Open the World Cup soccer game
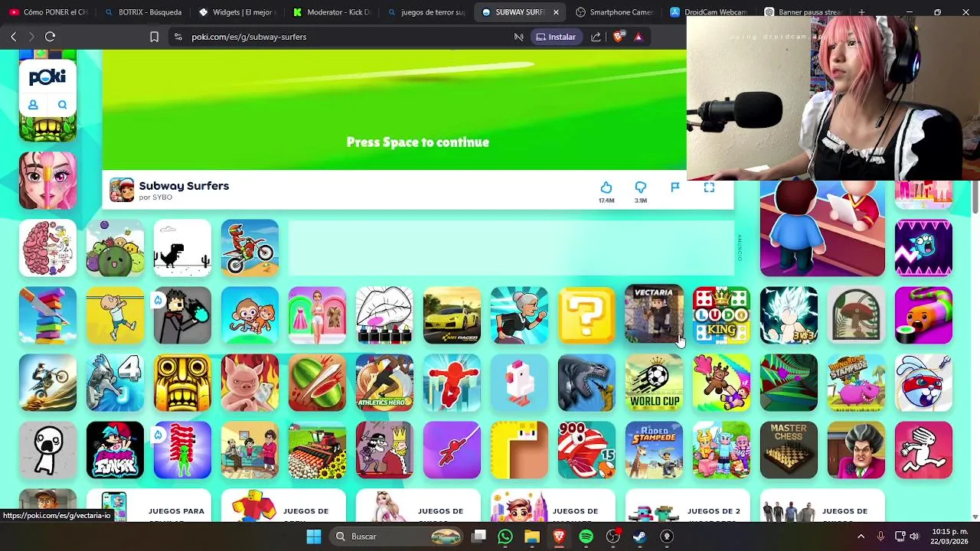Image resolution: width=980 pixels, height=551 pixels. (654, 383)
